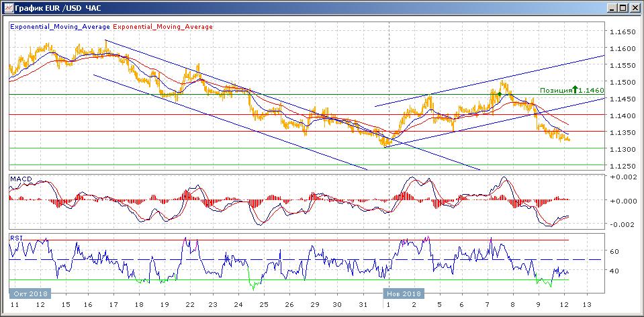The width and height of the screenshot is (644, 317).
Task: Click the green position arrow marker
Action: [575, 89]
